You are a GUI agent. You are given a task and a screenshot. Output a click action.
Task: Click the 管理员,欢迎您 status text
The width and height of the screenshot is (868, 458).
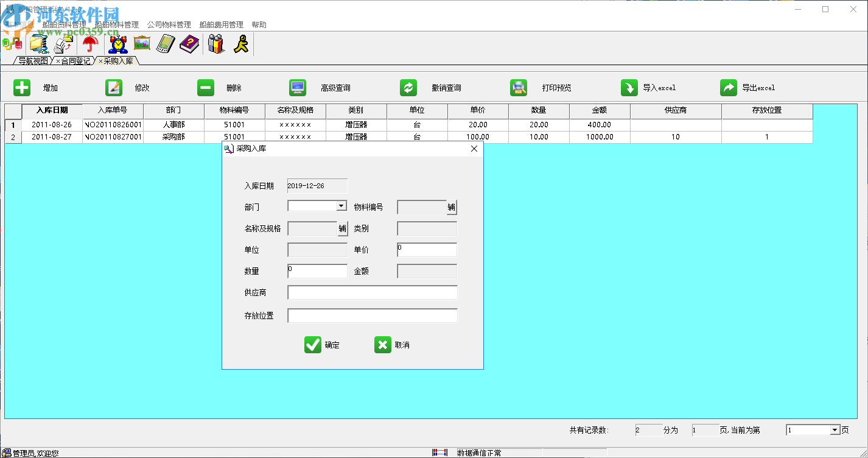click(x=36, y=453)
